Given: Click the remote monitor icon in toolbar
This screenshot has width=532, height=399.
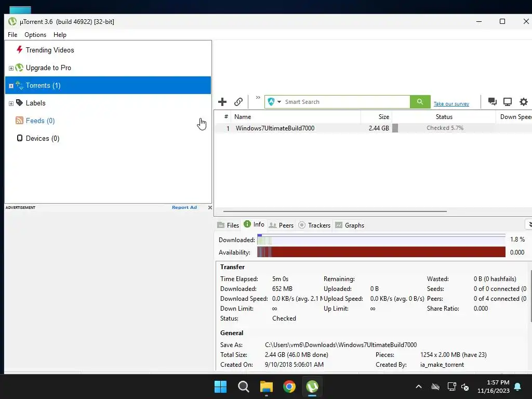Looking at the screenshot, I should [x=508, y=102].
